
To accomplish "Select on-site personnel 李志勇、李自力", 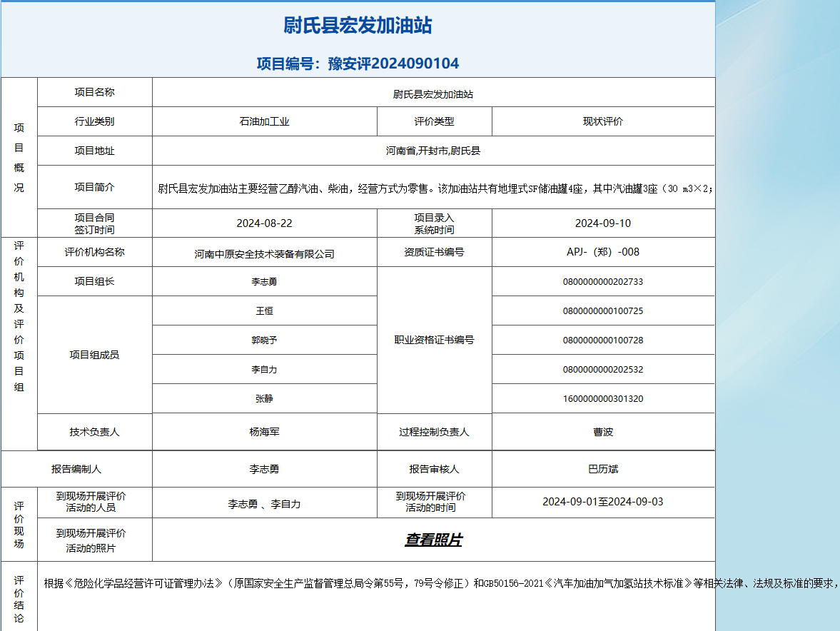I will pos(264,504).
